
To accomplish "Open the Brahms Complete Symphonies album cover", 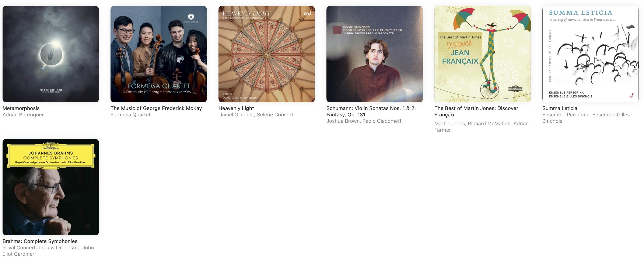I will (50, 187).
